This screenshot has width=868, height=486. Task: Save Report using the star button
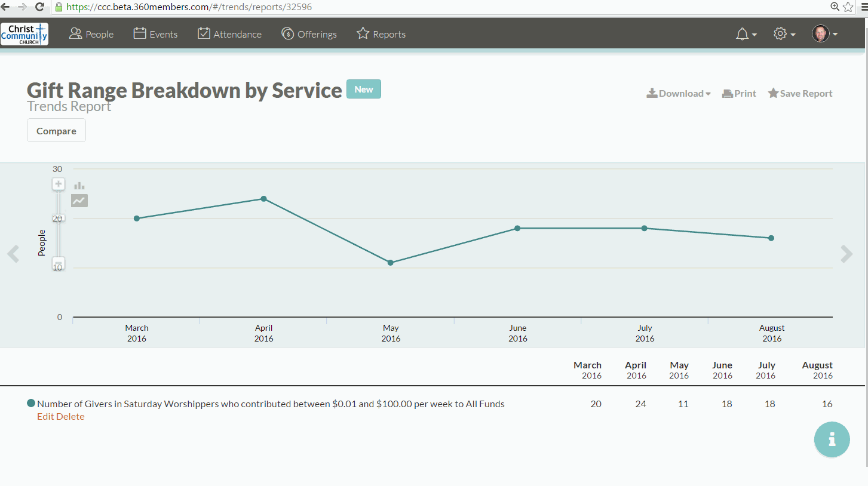click(x=800, y=94)
